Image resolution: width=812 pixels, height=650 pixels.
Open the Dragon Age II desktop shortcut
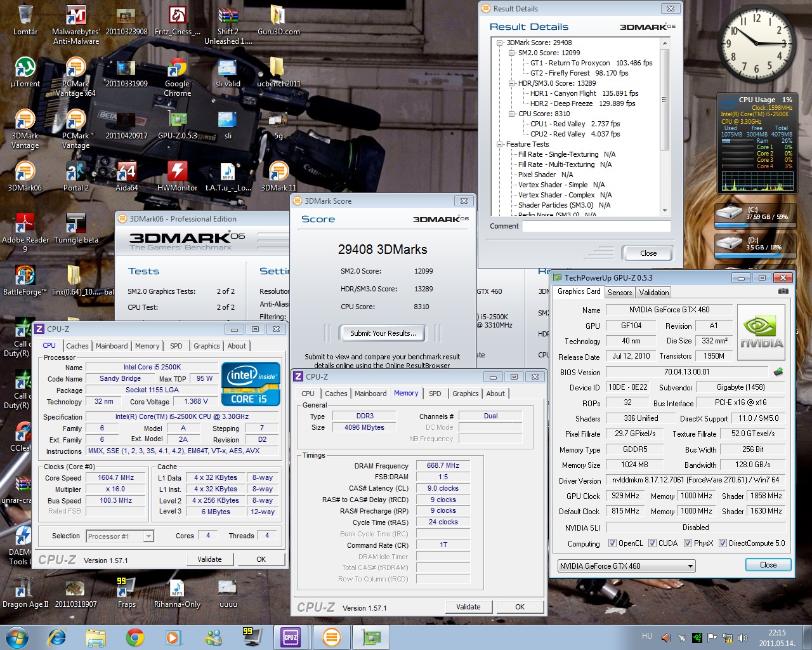25,593
